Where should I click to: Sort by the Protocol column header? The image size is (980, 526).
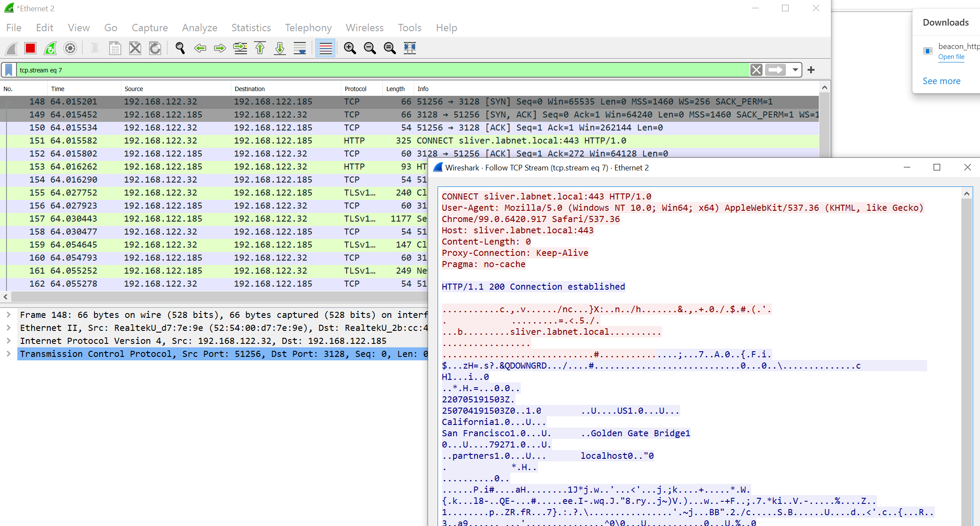click(x=362, y=89)
